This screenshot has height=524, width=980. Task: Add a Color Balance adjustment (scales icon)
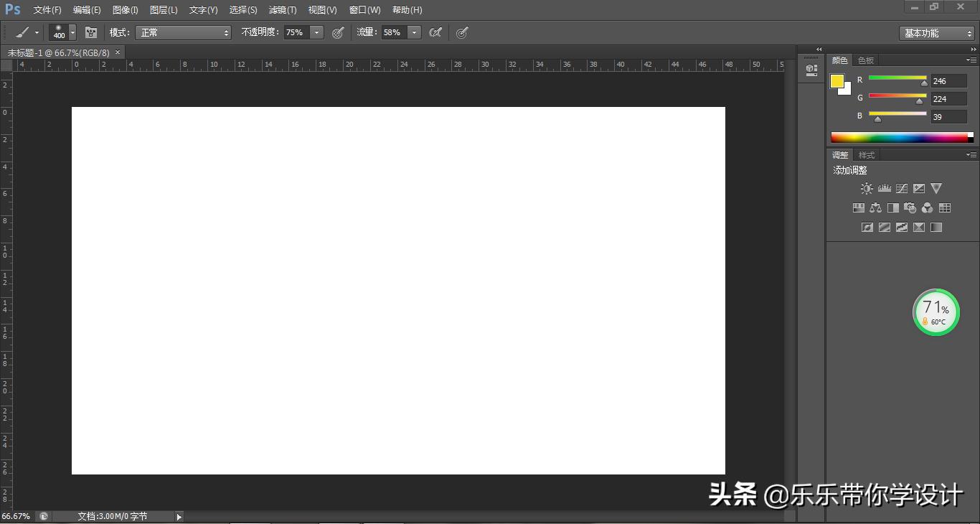[875, 208]
